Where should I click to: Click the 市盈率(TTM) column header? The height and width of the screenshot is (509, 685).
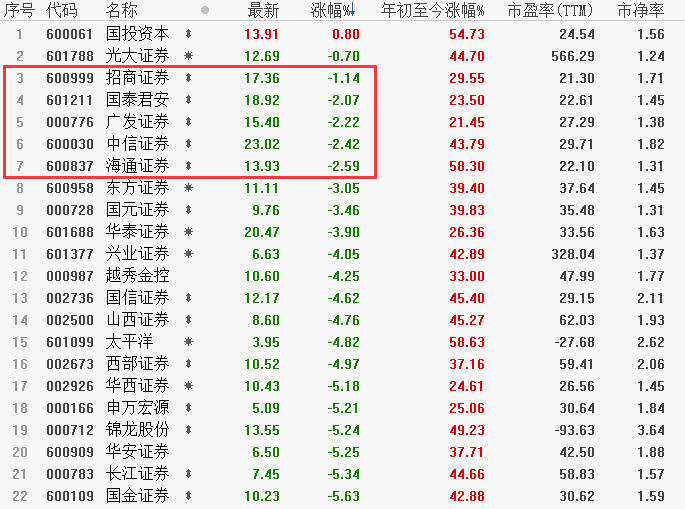click(550, 10)
